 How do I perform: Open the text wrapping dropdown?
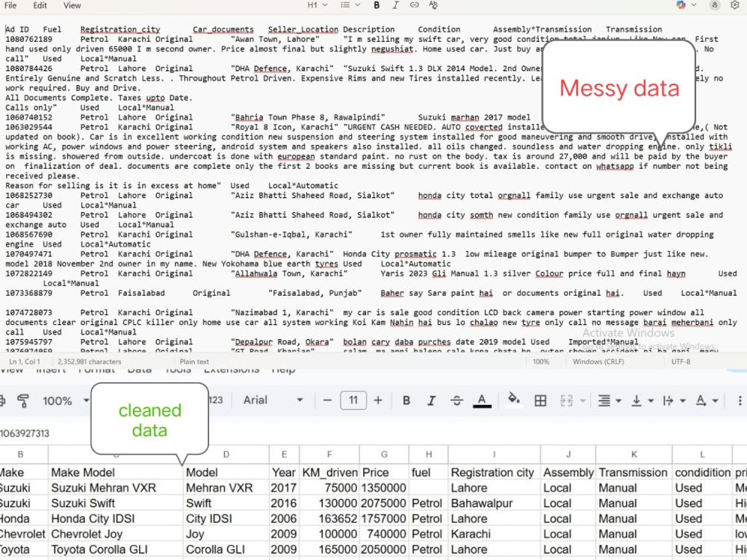(674, 400)
